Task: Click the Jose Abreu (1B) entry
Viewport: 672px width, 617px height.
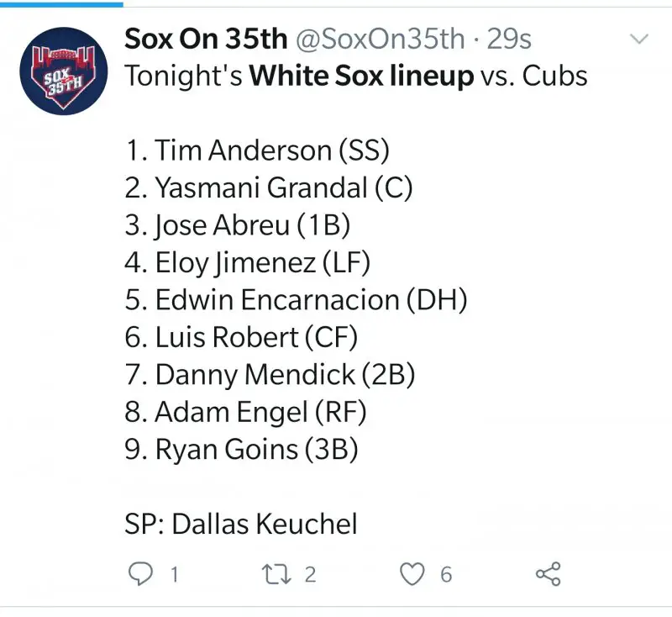Action: [x=238, y=225]
